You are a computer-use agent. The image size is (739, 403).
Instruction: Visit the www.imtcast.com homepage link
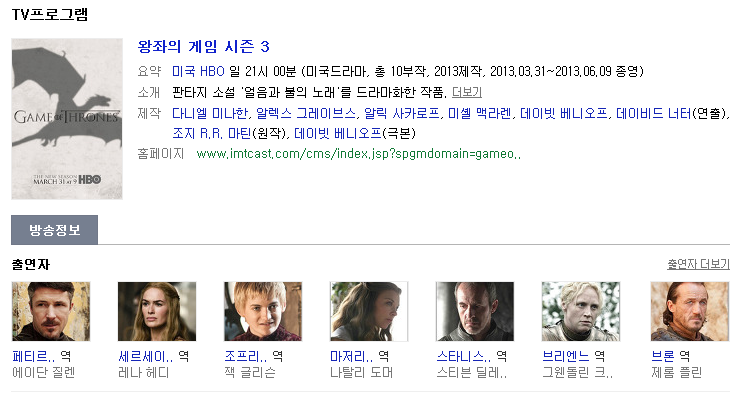pyautogui.click(x=359, y=154)
